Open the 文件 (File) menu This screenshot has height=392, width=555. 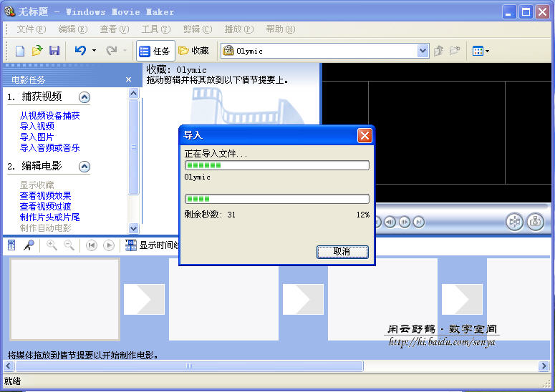coord(32,29)
